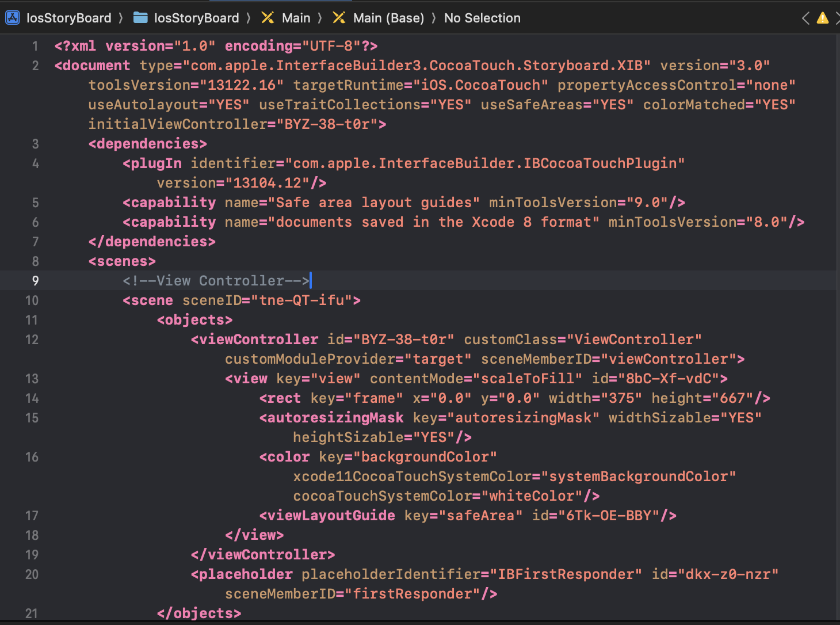This screenshot has height=625, width=840.
Task: Click the rect width value "375"
Action: pyautogui.click(x=621, y=398)
